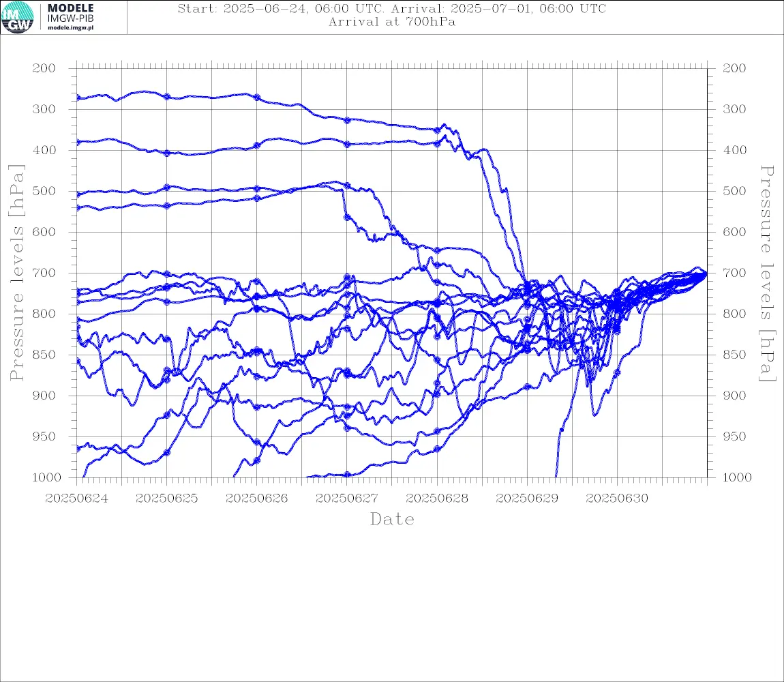784x682 pixels.
Task: Click the left axis 800 tick label
Action: [x=44, y=314]
